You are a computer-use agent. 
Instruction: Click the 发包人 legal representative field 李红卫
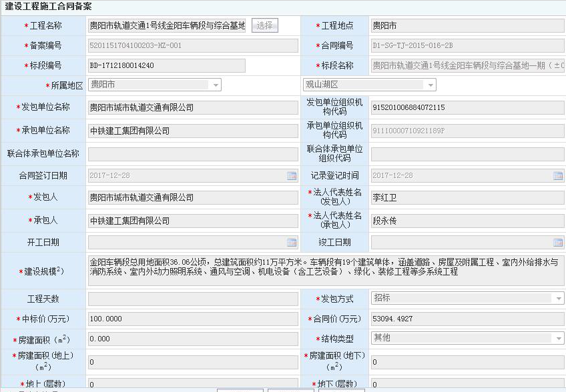click(x=467, y=198)
